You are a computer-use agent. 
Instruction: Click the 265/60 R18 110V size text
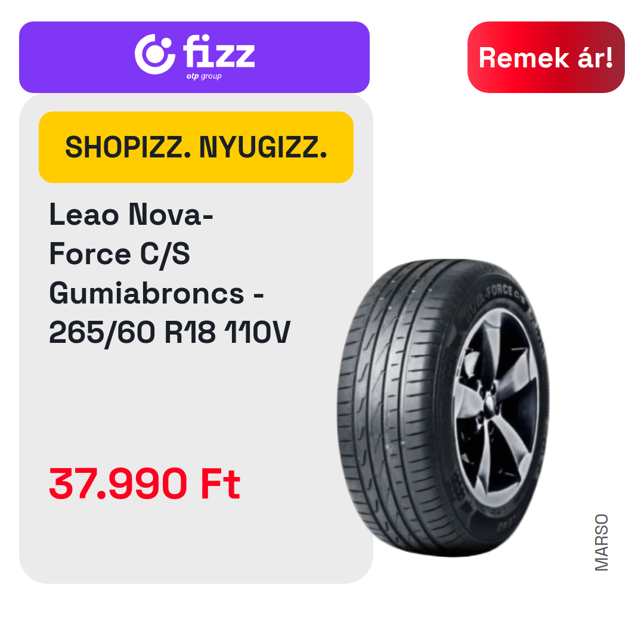[x=169, y=333]
